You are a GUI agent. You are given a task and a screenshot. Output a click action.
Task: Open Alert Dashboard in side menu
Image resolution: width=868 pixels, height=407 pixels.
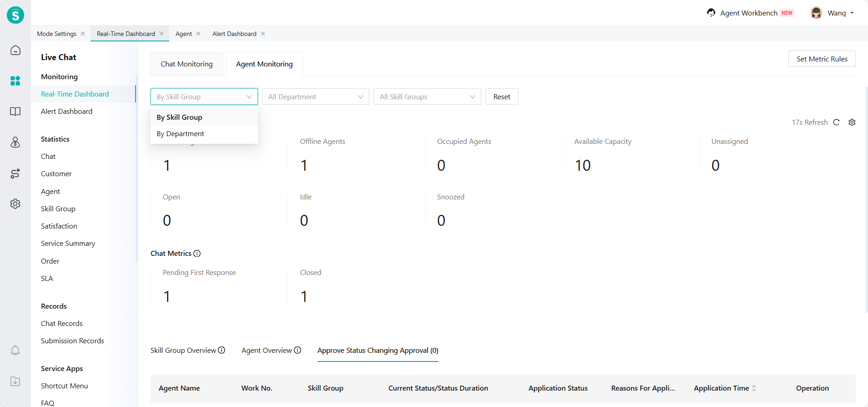click(66, 111)
